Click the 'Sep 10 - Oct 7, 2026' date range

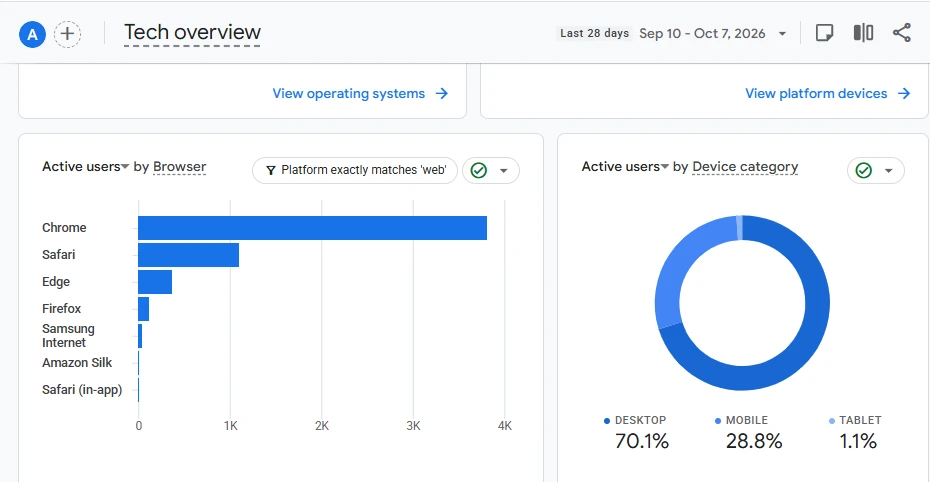point(702,34)
